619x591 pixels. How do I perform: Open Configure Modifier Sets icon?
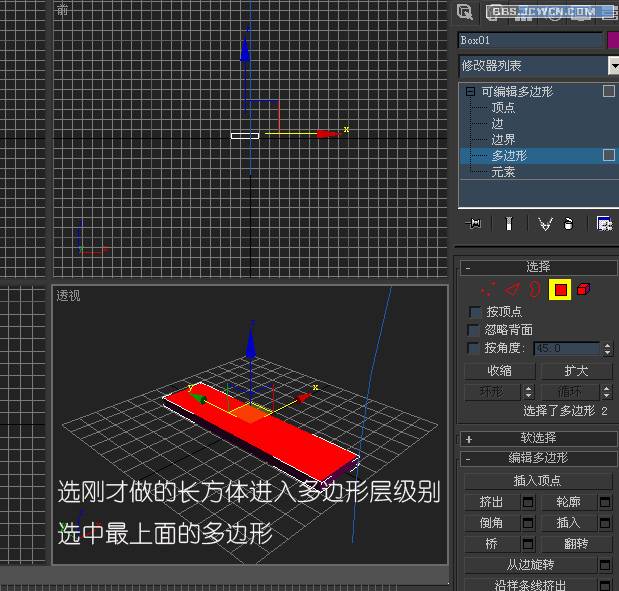click(x=604, y=224)
